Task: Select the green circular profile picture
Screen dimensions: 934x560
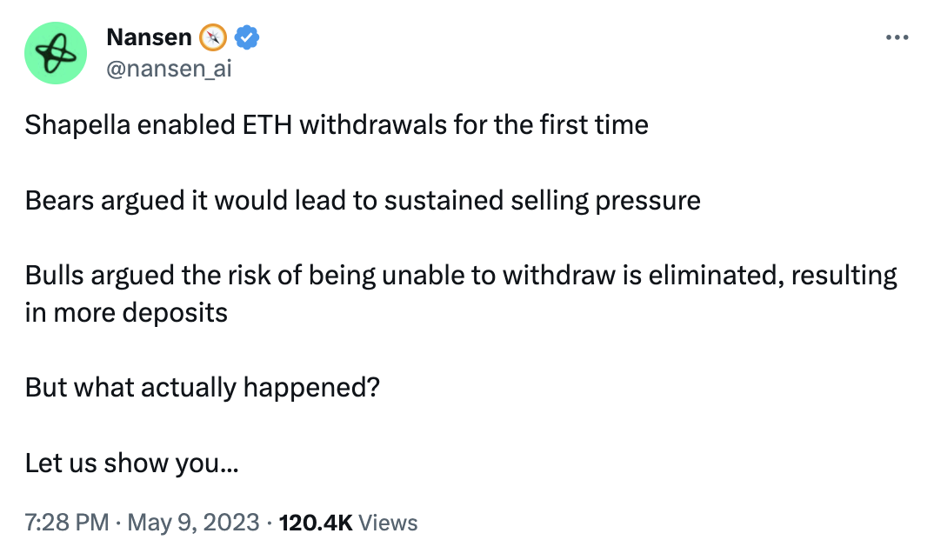Action: click(56, 53)
